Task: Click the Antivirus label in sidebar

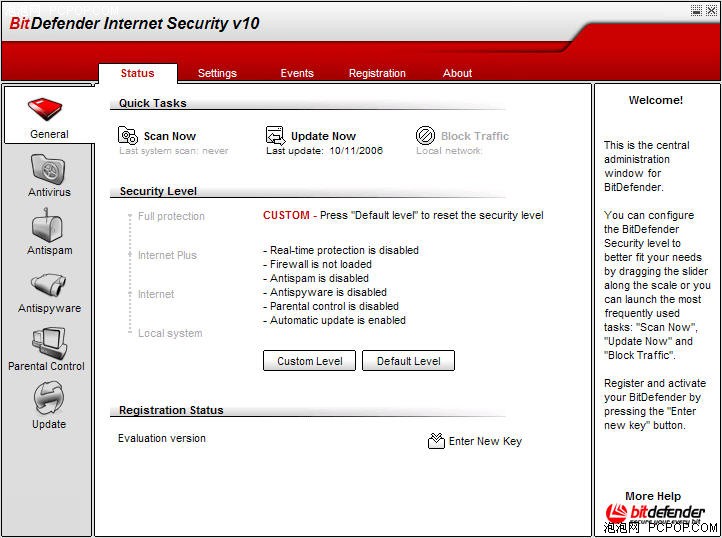Action: [x=49, y=192]
